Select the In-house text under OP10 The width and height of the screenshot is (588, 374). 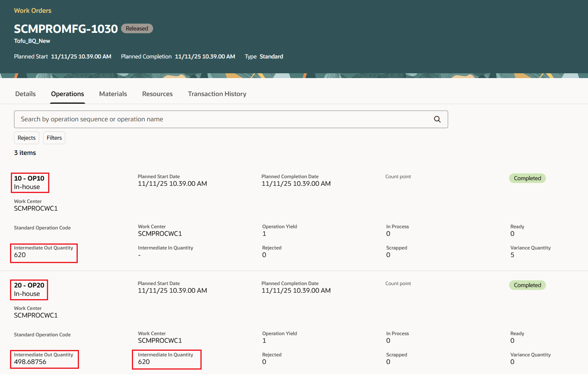coord(27,187)
